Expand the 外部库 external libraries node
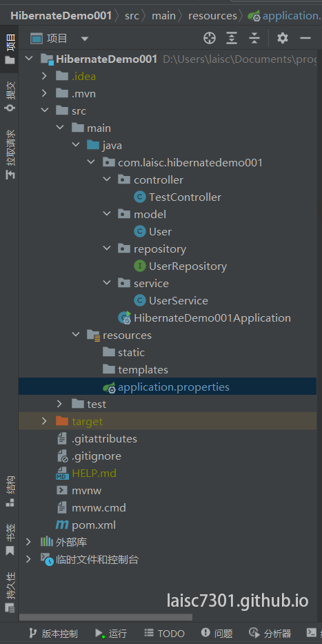 (x=28, y=542)
